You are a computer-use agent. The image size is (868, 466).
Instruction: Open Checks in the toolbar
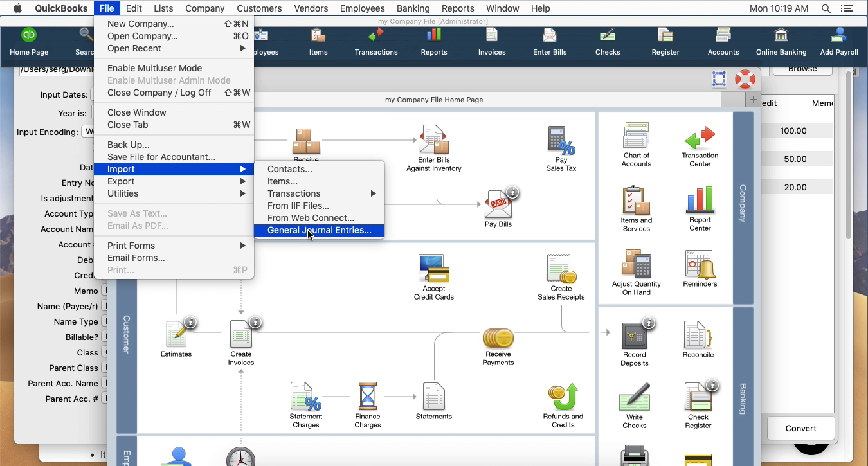608,42
